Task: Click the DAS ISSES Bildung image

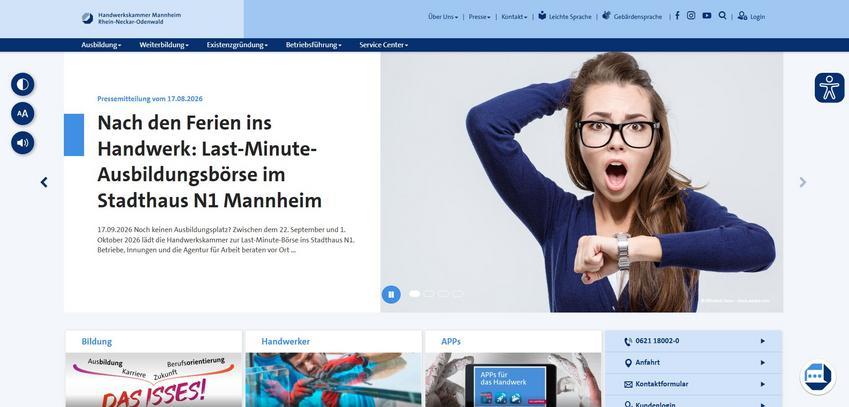Action: coord(154,380)
